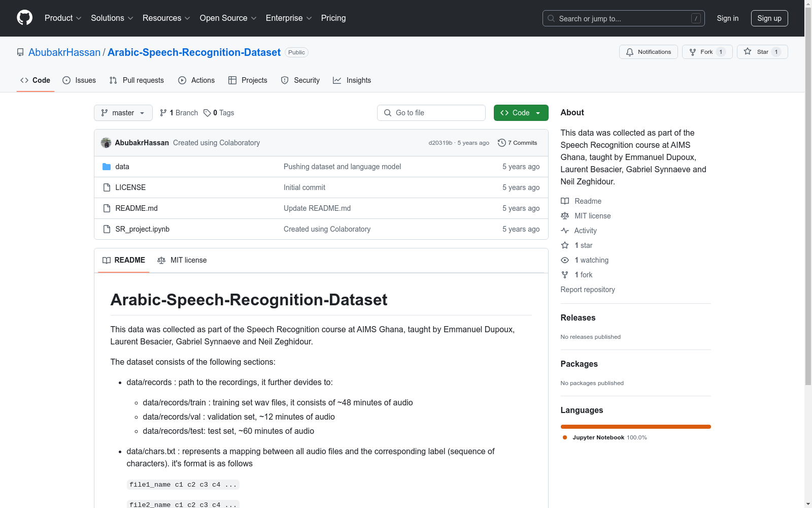The width and height of the screenshot is (812, 508).
Task: Click the GitHub logo icon
Action: coord(24,18)
